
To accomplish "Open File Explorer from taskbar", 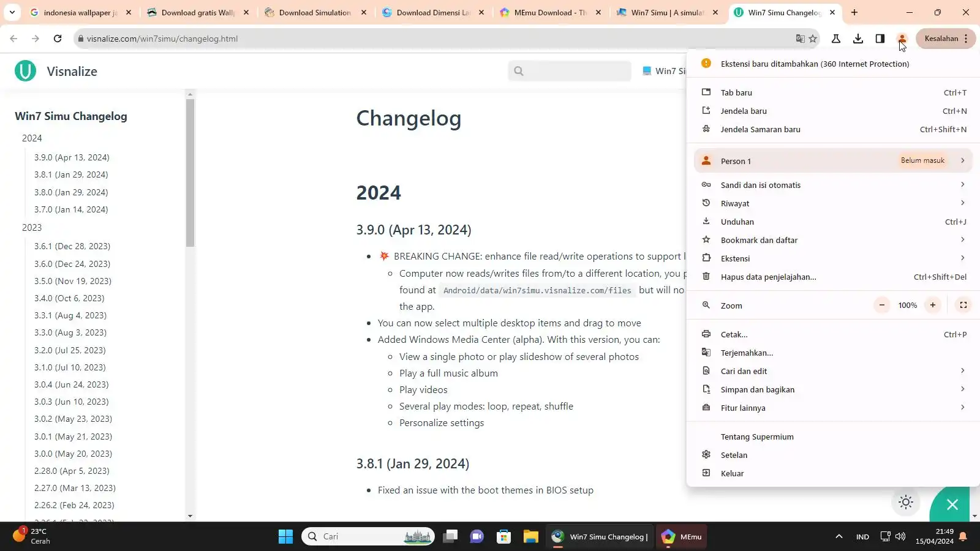I will tap(530, 537).
